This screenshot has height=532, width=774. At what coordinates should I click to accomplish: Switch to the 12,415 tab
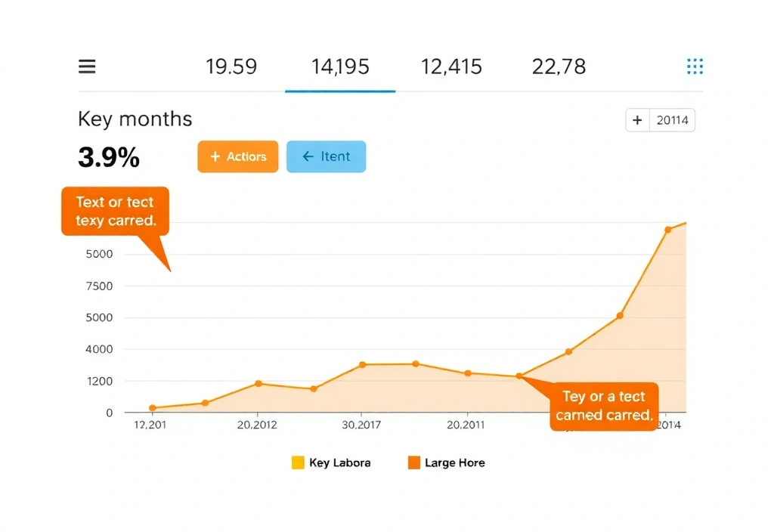click(x=451, y=66)
